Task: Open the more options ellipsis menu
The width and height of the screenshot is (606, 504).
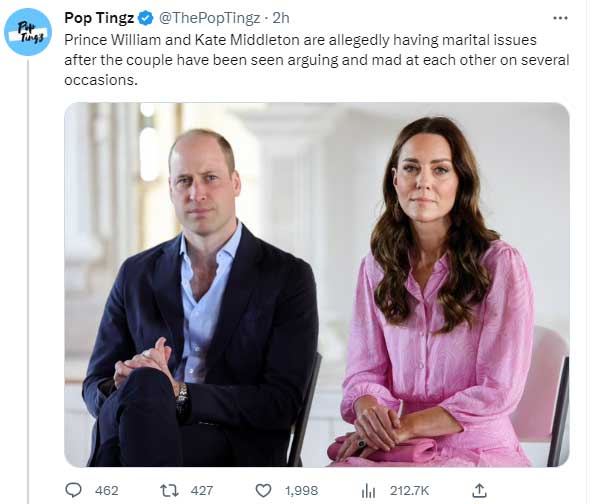Action: (x=565, y=18)
